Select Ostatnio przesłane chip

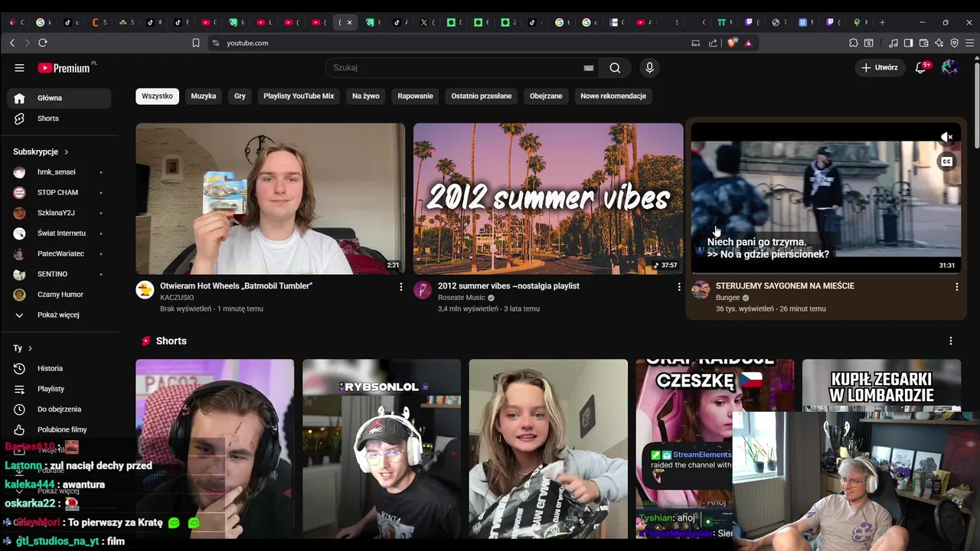pos(482,96)
